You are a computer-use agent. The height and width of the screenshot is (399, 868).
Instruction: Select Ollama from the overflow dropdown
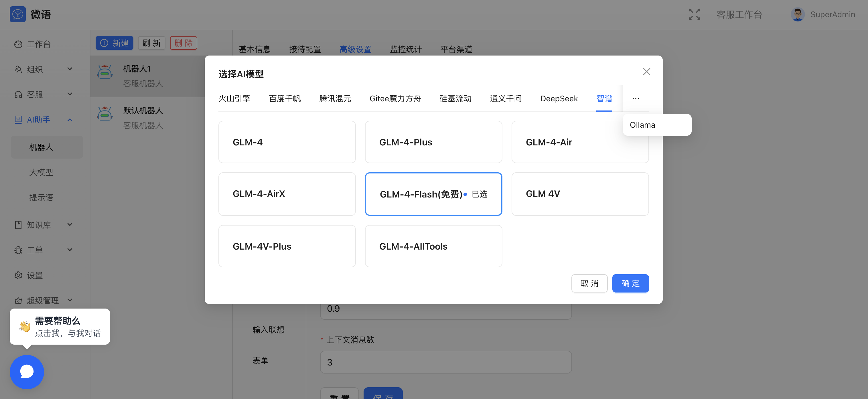click(x=657, y=125)
